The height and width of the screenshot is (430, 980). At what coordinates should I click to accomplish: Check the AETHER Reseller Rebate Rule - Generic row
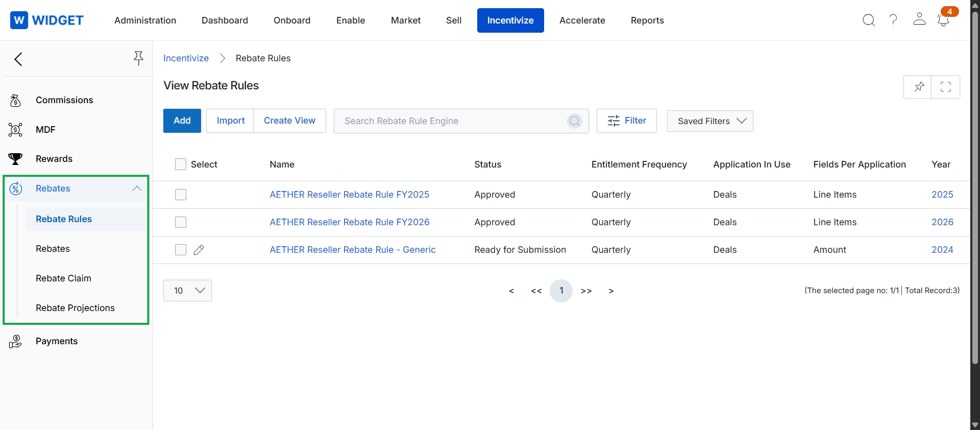181,250
